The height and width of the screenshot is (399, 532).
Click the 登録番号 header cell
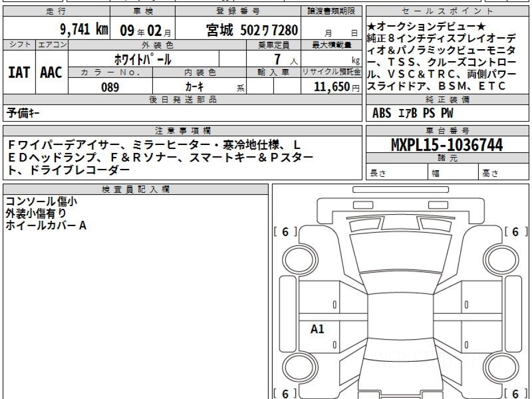(x=239, y=11)
